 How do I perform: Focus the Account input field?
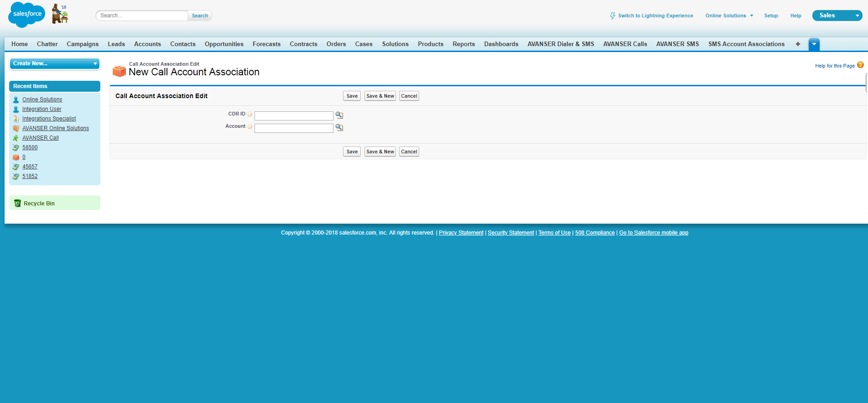[294, 128]
